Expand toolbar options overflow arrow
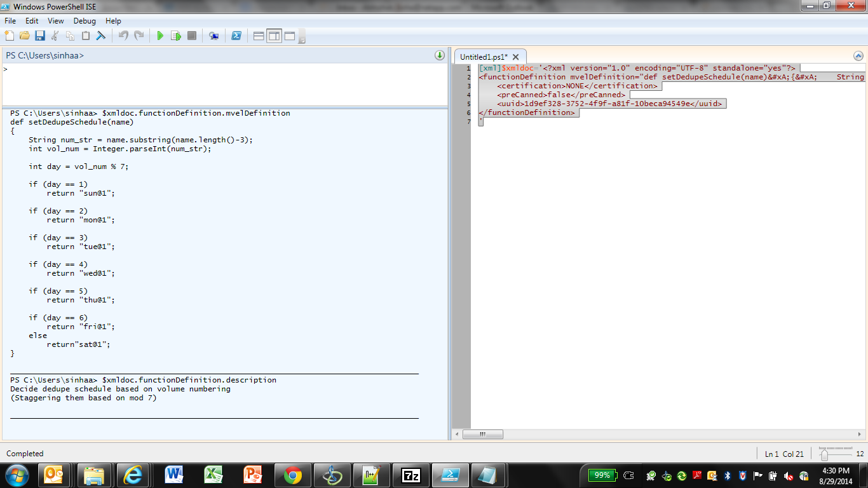The height and width of the screenshot is (488, 868). click(x=302, y=39)
